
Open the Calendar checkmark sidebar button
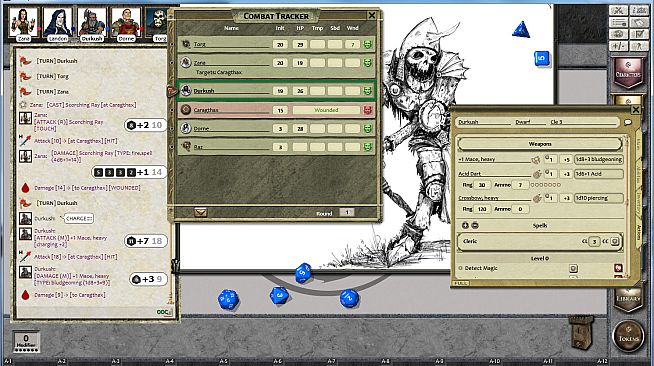(639, 34)
